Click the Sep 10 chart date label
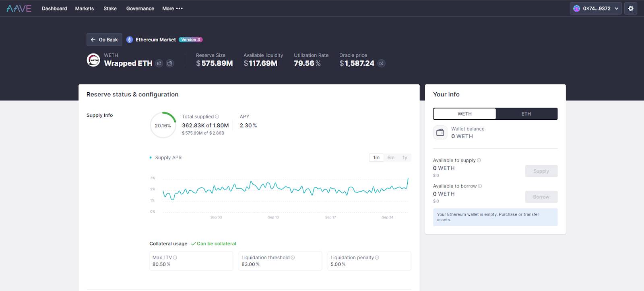Viewport: 644px width, 291px height. tap(273, 217)
